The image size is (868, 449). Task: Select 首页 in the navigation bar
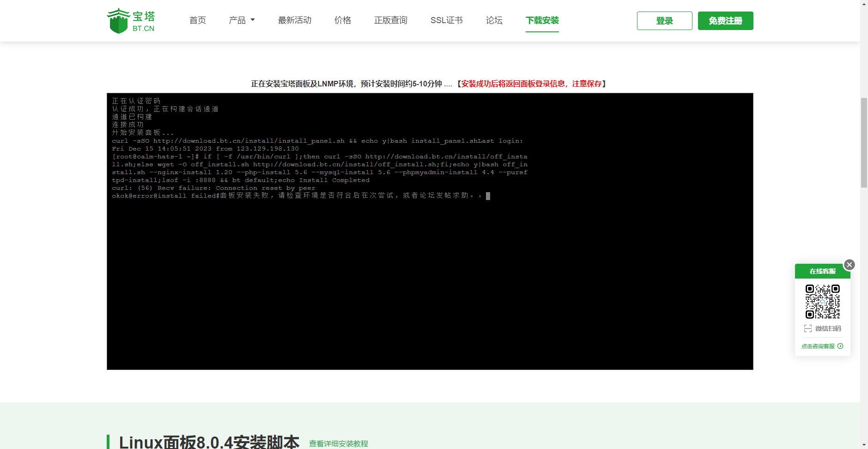coord(197,20)
